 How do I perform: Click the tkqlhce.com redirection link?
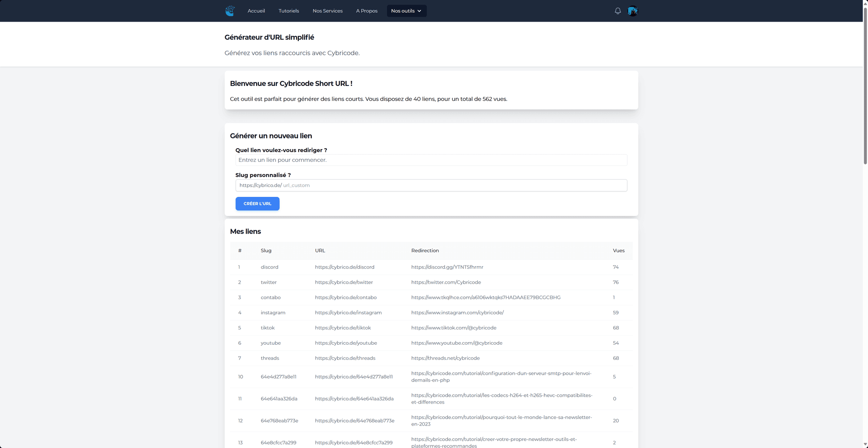click(486, 298)
